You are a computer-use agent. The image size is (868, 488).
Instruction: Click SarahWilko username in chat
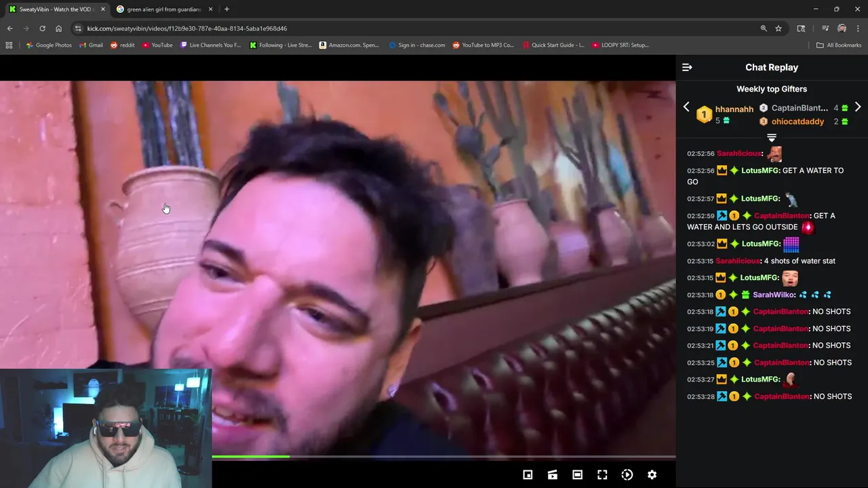(x=774, y=295)
